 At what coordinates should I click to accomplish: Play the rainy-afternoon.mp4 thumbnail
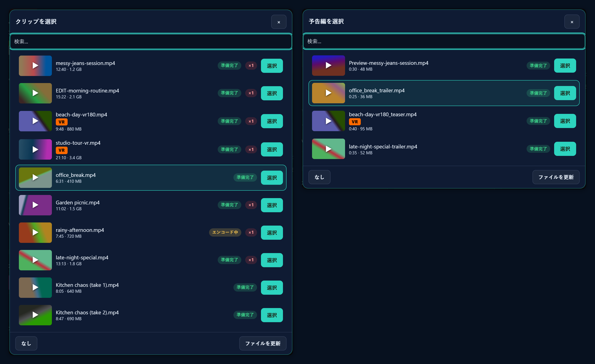pos(35,232)
